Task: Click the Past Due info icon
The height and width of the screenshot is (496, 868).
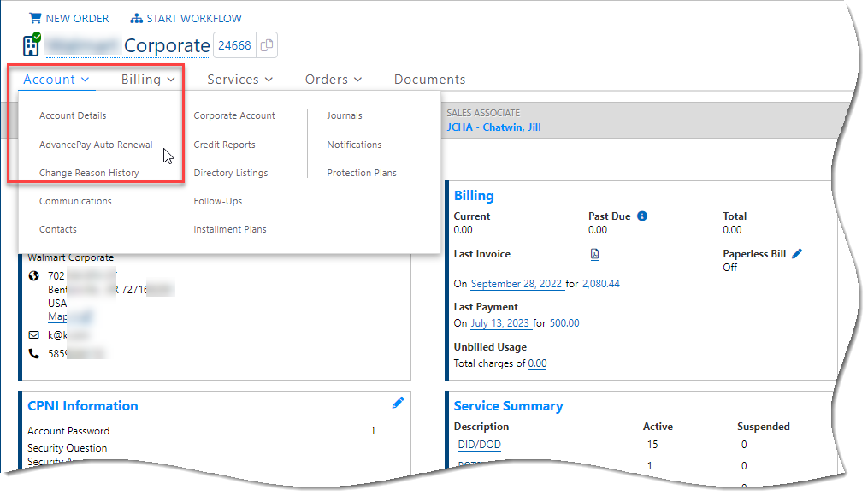Action: click(x=641, y=216)
